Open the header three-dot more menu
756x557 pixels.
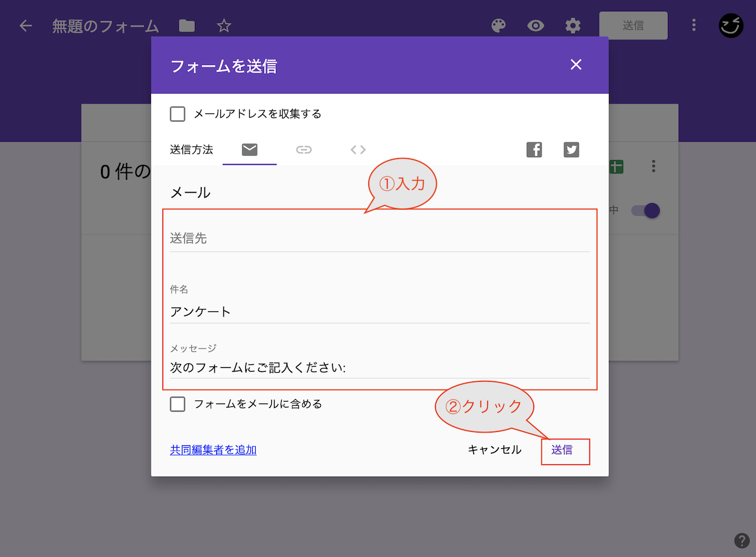(694, 25)
